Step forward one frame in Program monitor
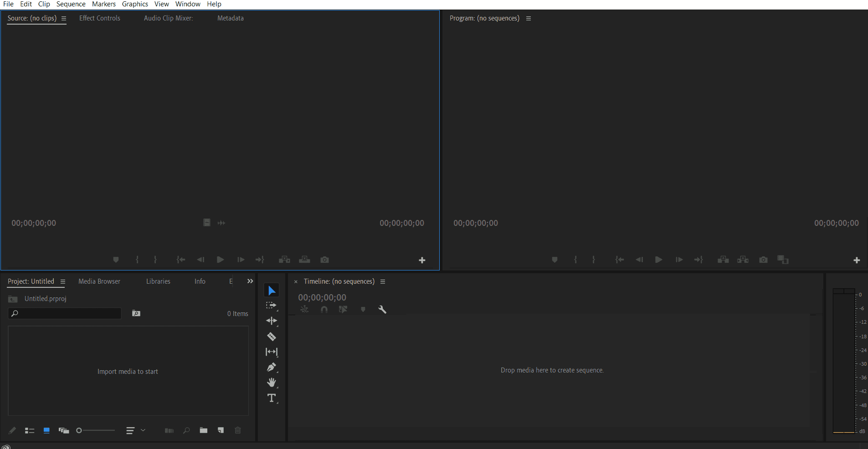The image size is (868, 449). 679,260
